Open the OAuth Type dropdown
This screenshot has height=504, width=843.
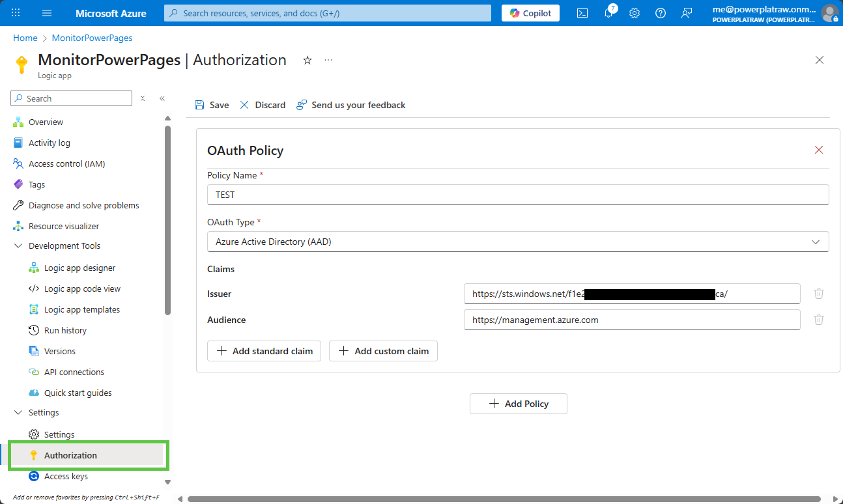(x=518, y=242)
